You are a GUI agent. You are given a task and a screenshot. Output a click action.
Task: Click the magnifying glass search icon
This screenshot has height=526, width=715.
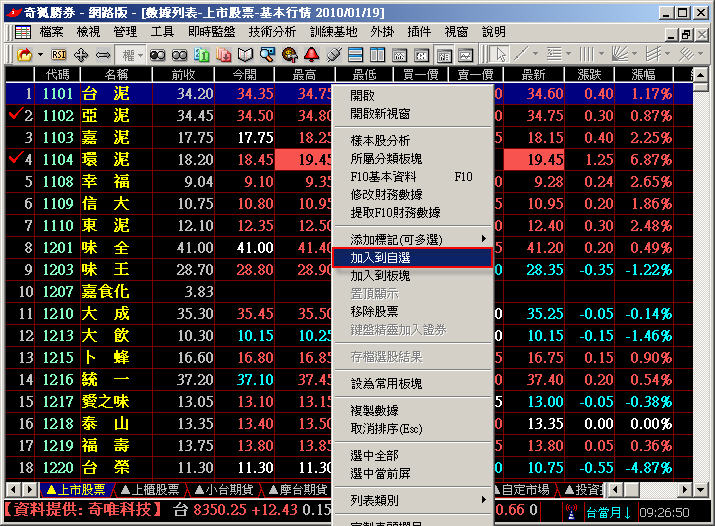click(x=268, y=54)
